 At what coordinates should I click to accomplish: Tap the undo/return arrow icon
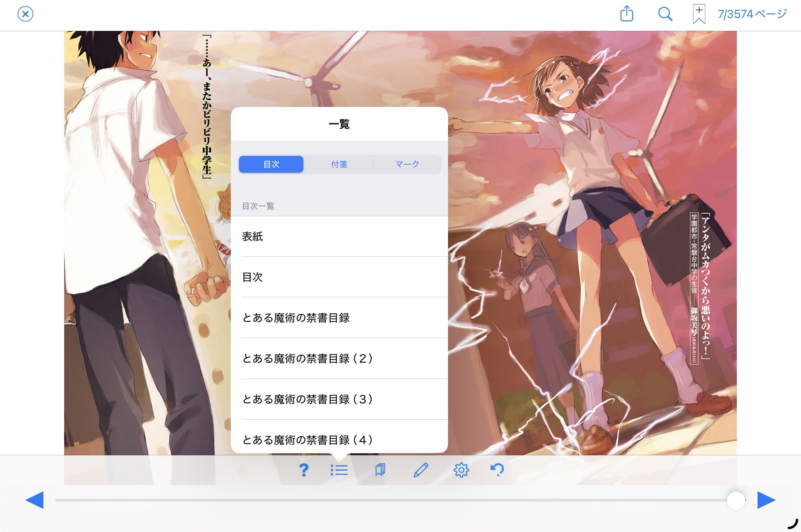coord(497,470)
